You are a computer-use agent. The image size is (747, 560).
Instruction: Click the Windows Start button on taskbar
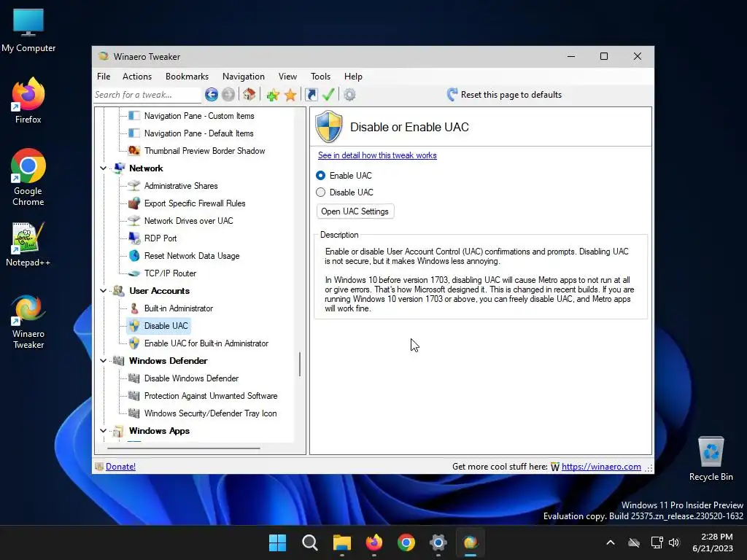point(277,542)
